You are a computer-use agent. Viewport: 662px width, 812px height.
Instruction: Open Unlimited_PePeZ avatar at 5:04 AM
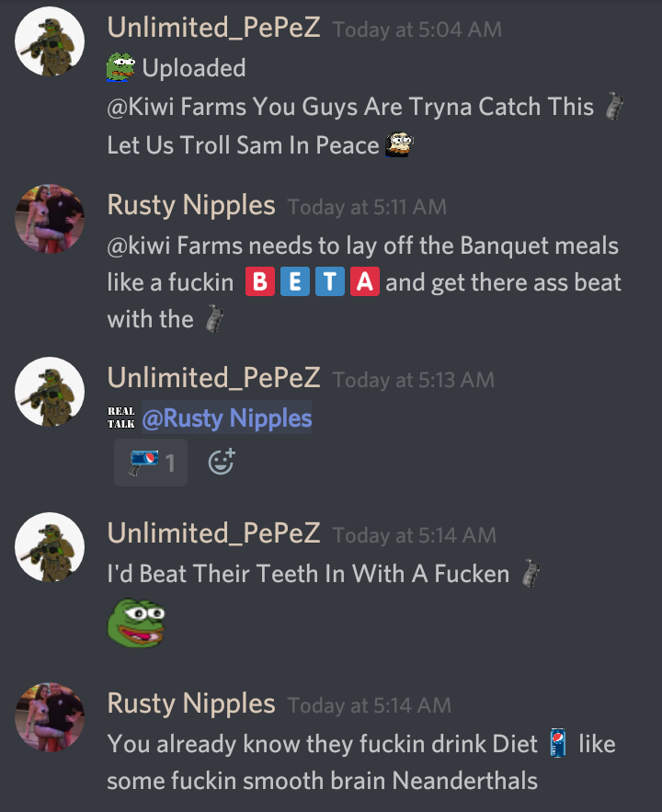click(50, 41)
